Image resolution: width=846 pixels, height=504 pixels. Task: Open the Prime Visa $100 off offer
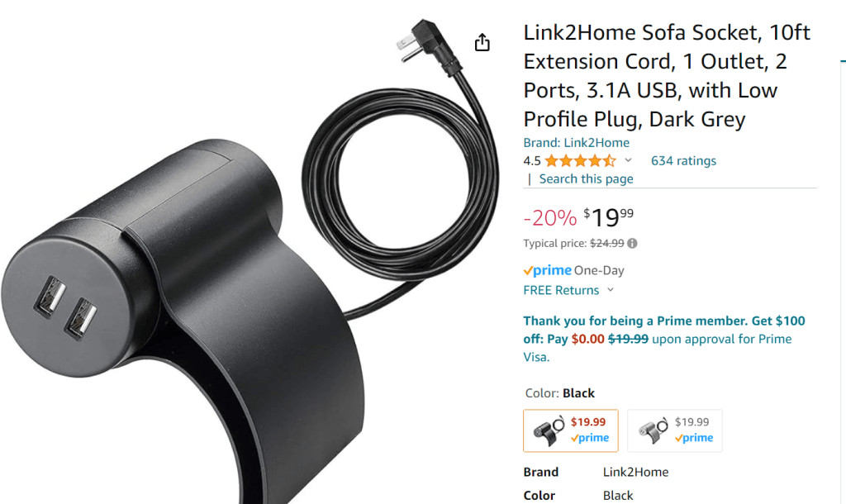tap(664, 339)
